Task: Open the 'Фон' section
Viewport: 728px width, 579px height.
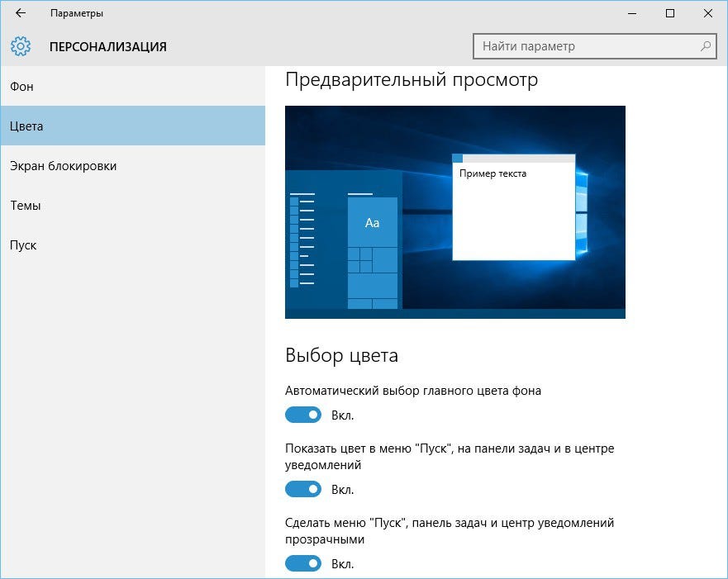Action: click(133, 86)
